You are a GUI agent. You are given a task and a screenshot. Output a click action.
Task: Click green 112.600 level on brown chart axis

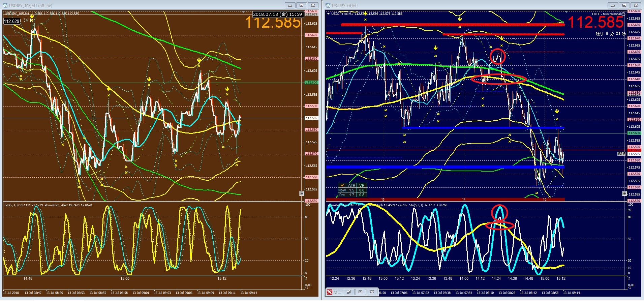[x=311, y=83]
